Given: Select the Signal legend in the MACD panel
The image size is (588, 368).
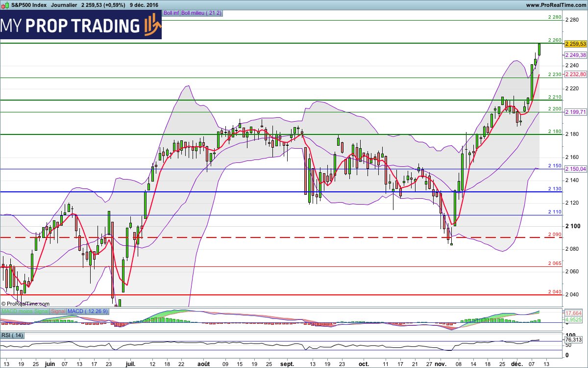Looking at the screenshot, I should (x=58, y=312).
